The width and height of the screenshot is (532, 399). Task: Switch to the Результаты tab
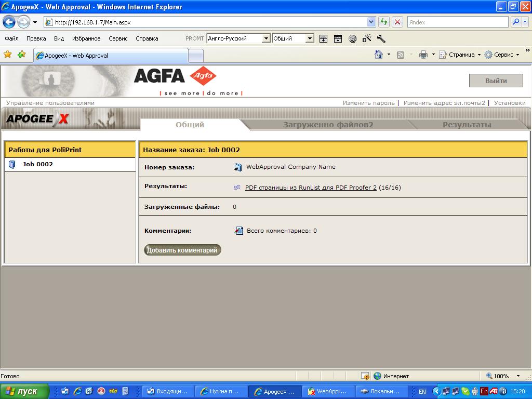pyautogui.click(x=467, y=125)
